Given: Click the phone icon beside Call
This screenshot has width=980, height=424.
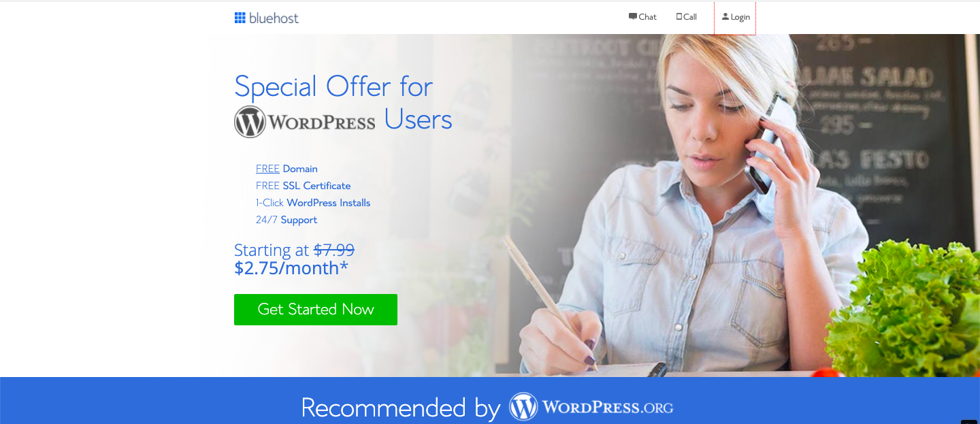Looking at the screenshot, I should 679,16.
